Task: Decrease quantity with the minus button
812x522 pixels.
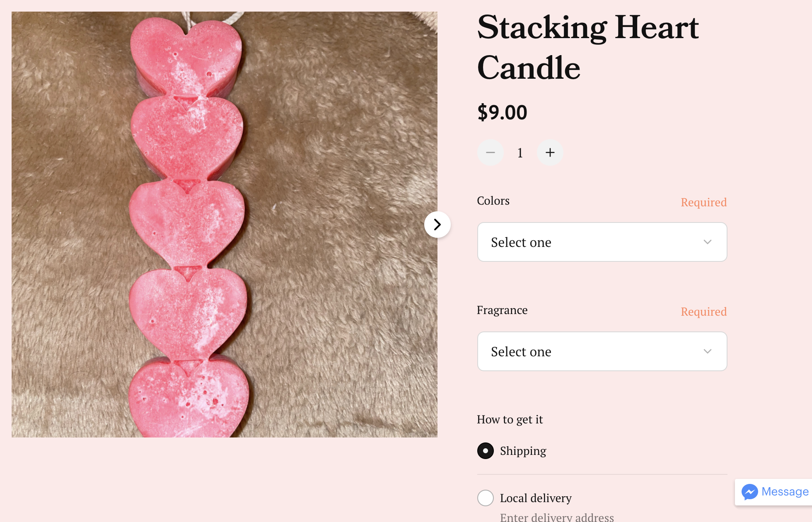Action: click(x=491, y=153)
